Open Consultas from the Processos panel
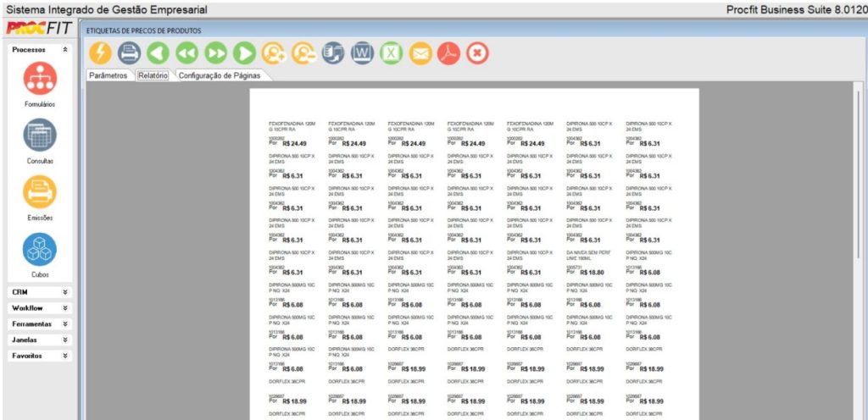 pyautogui.click(x=39, y=135)
